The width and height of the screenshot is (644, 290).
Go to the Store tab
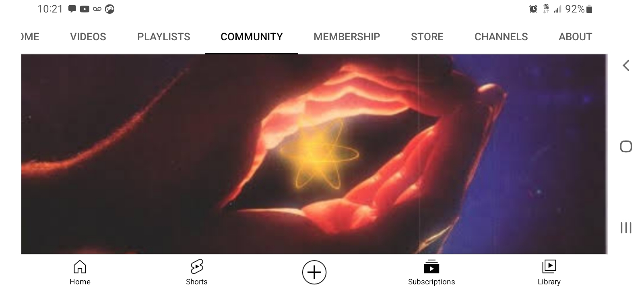click(x=427, y=37)
